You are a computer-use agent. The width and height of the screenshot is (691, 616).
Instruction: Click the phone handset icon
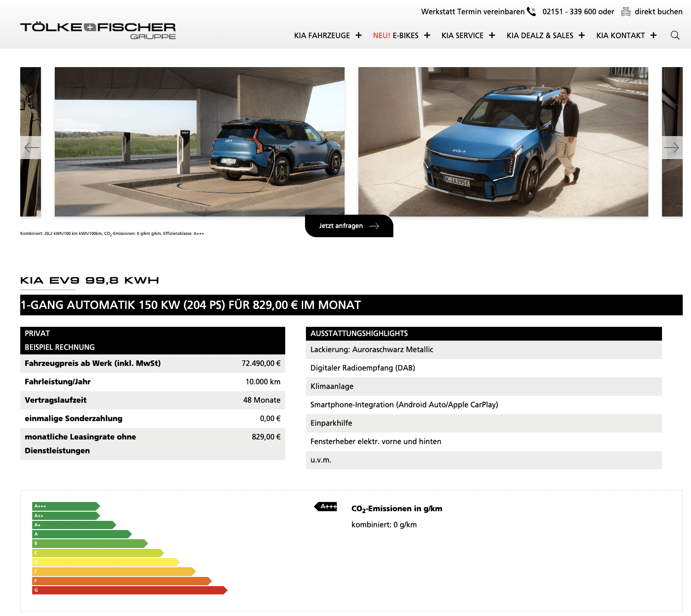[531, 11]
